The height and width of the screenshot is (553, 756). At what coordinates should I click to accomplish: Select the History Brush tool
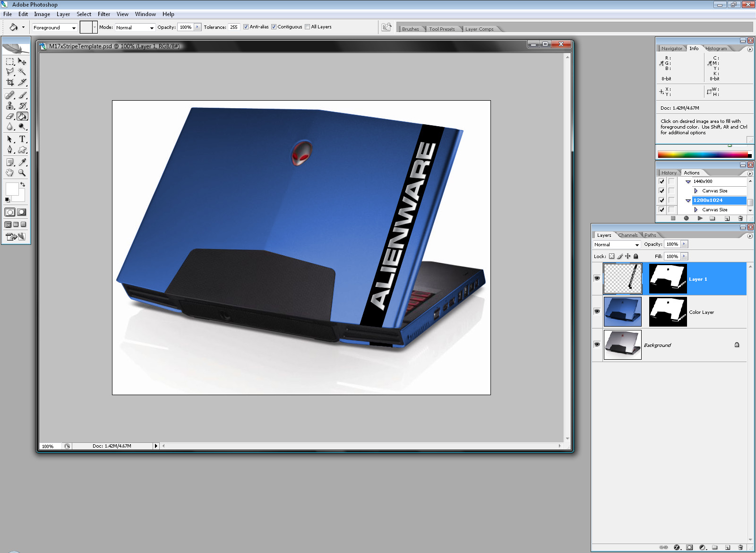(22, 106)
